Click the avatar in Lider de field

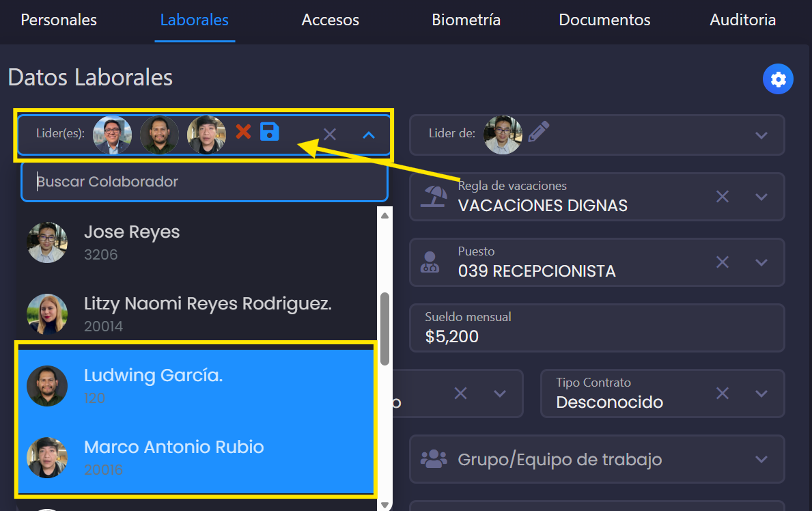tap(503, 135)
